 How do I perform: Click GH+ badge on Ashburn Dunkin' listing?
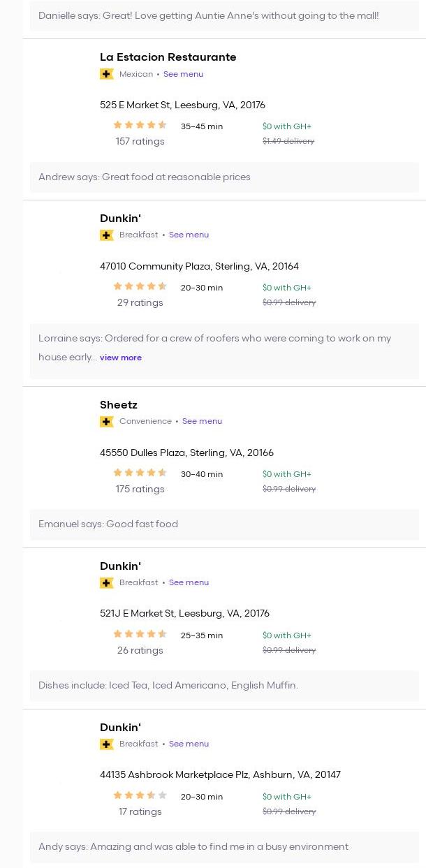[x=107, y=744]
